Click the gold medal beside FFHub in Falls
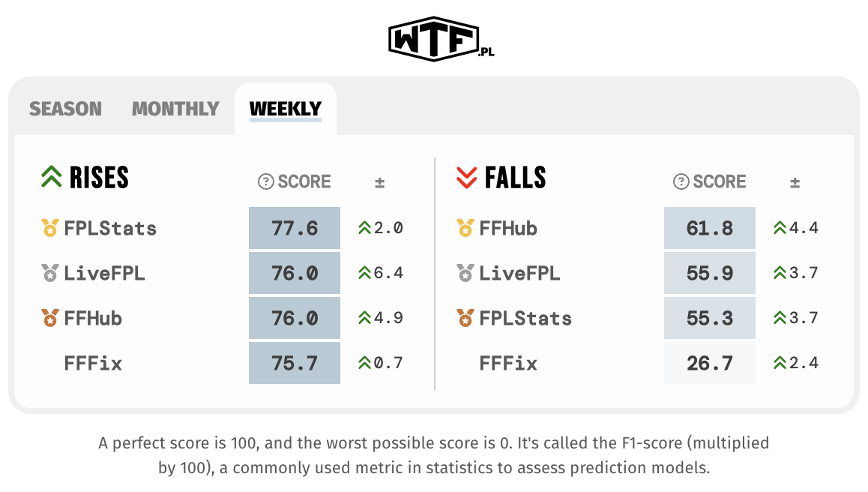 (x=465, y=228)
